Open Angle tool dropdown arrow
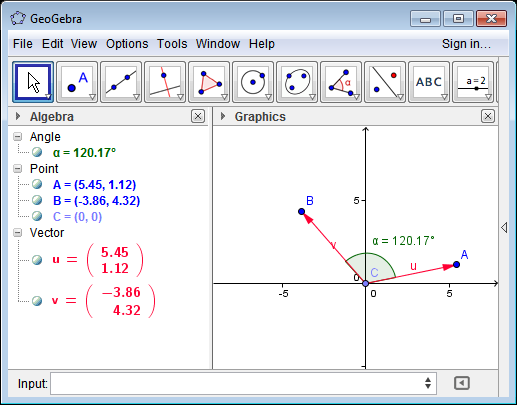 coord(356,97)
